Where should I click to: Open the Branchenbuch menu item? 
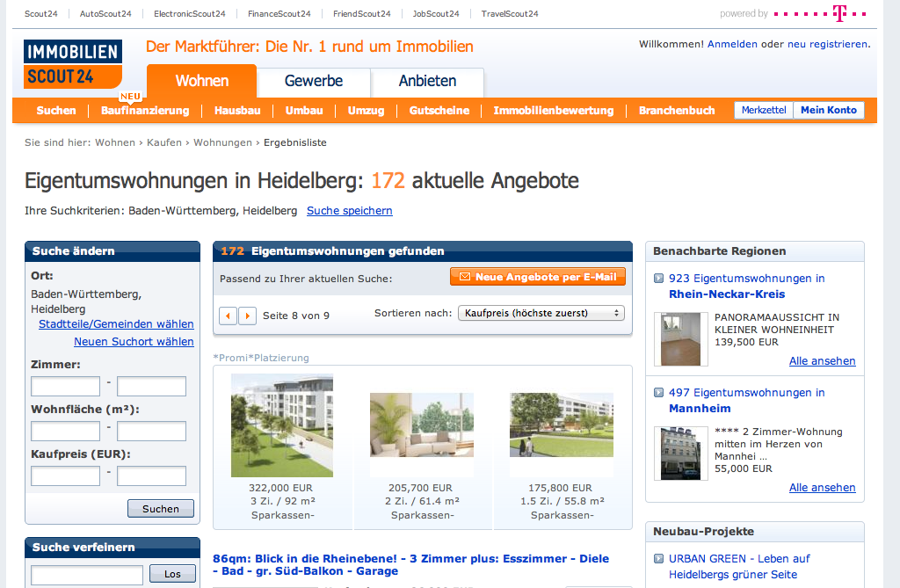[677, 110]
